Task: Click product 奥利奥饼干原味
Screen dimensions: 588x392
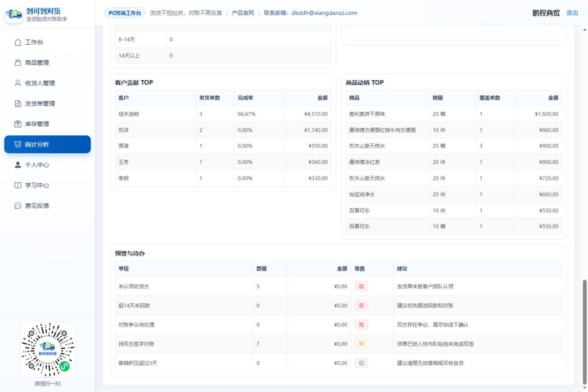Action: click(367, 114)
